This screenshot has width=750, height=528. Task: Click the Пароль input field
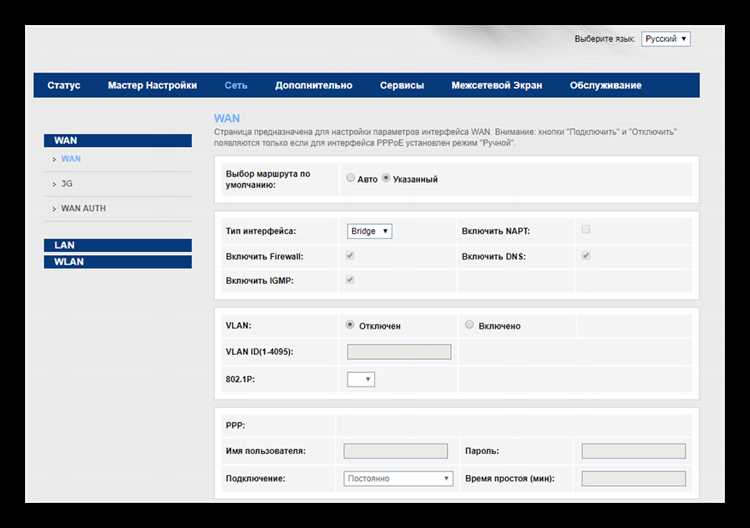coord(633,451)
